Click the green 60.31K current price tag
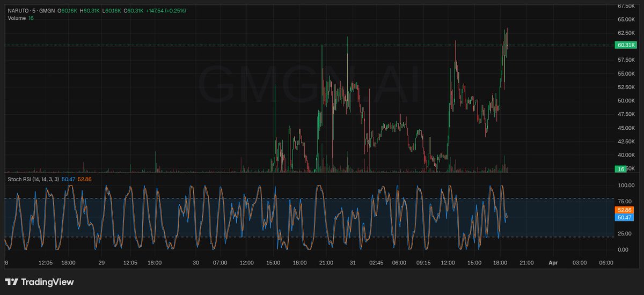 tap(625, 45)
